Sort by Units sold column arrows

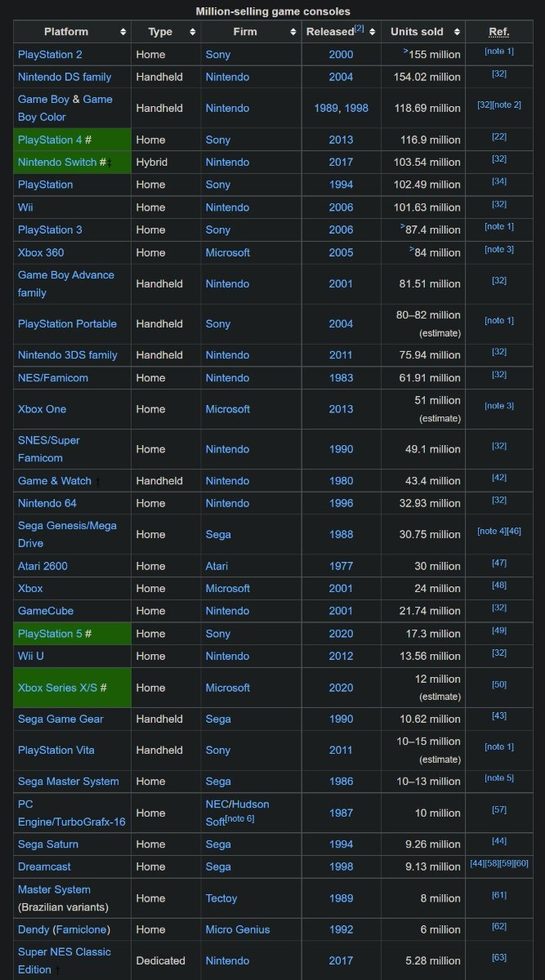click(457, 32)
